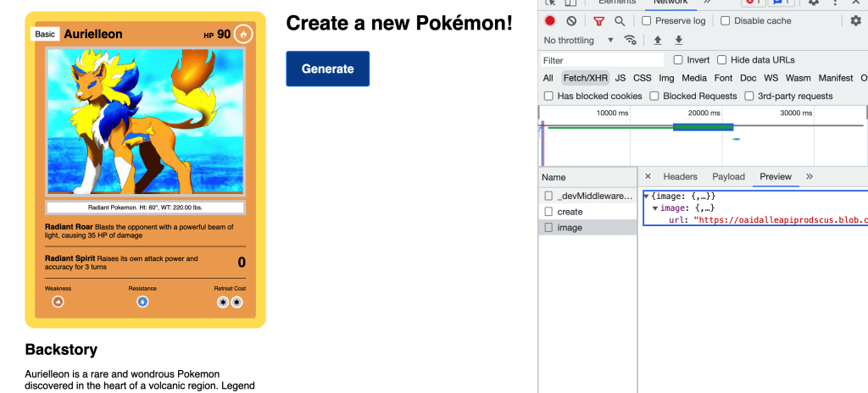Tick checkbox beside create request
This screenshot has width=868, height=393.
click(x=548, y=212)
